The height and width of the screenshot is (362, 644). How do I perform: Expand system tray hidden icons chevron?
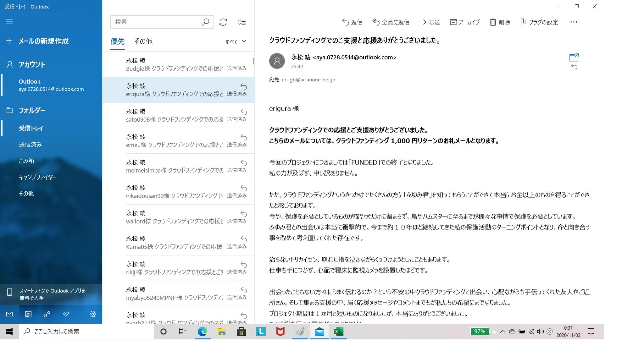[502, 332]
